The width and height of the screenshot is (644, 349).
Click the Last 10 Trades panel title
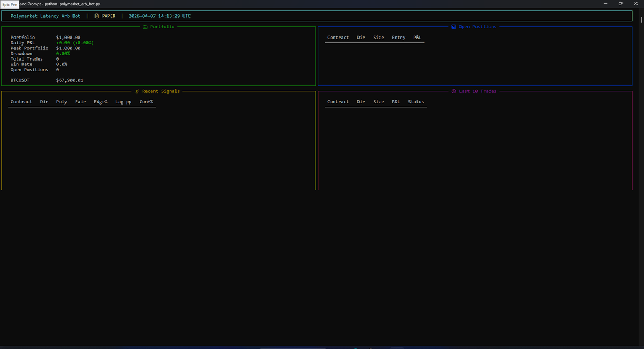[478, 91]
